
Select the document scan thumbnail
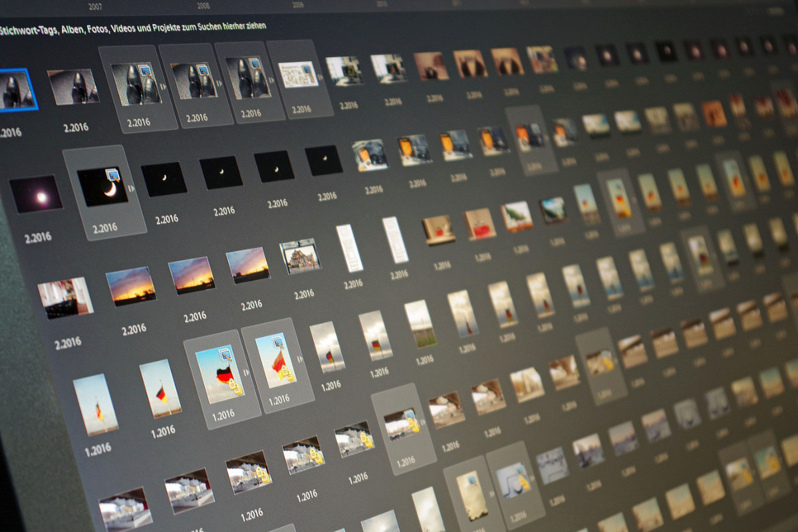[297, 74]
